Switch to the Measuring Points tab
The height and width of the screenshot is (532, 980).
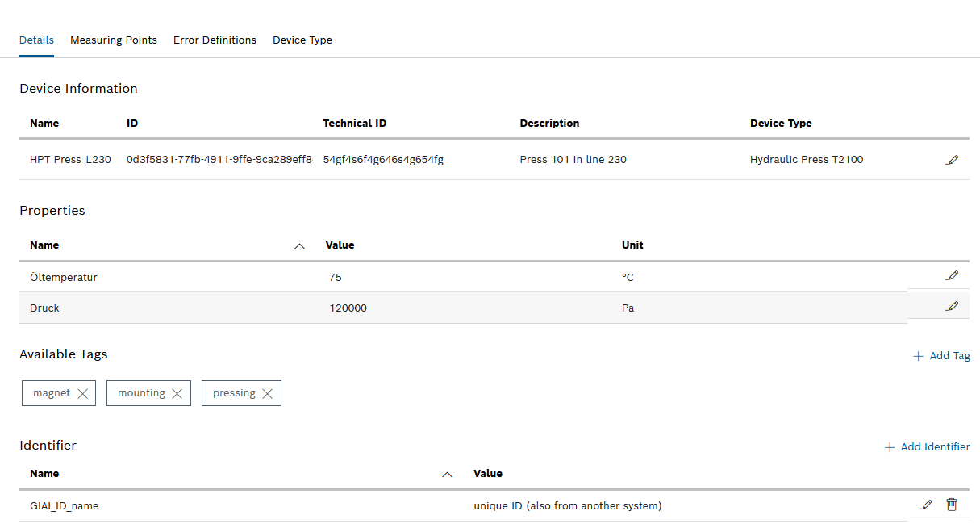113,40
